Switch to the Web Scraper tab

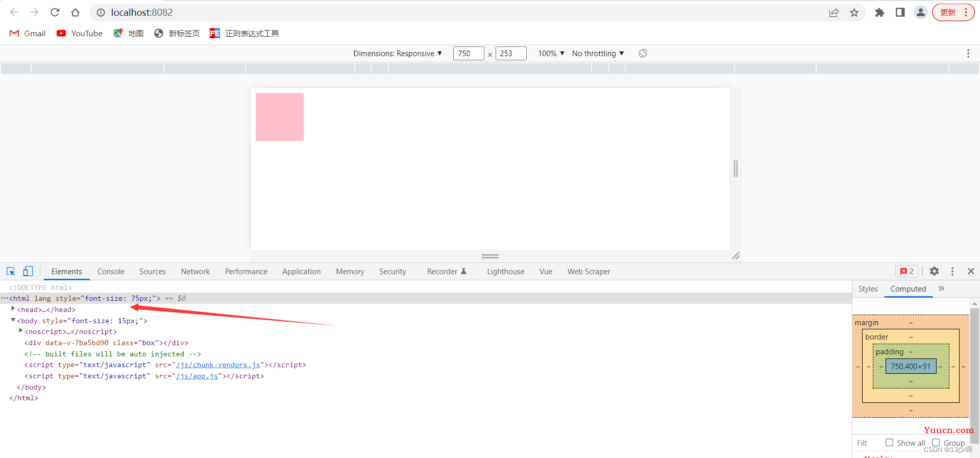589,272
